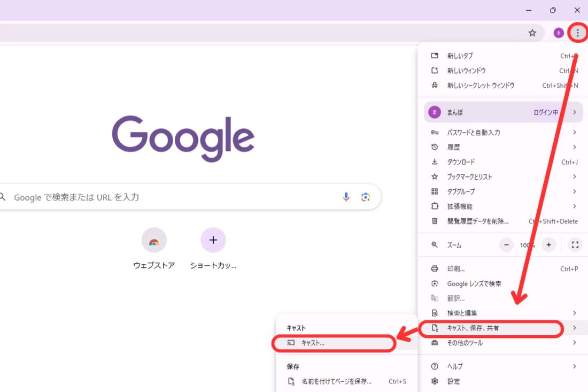588x392 pixels.
Task: Click the bookmark star in the address bar
Action: (x=532, y=33)
